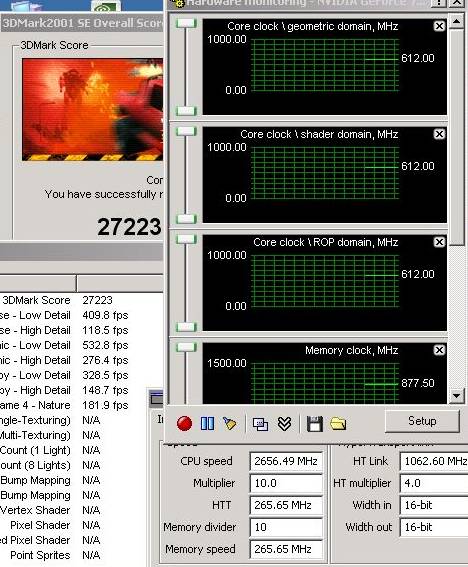Click bottom slider handle of geometric domain graph
The height and width of the screenshot is (567, 468).
pyautogui.click(x=186, y=111)
